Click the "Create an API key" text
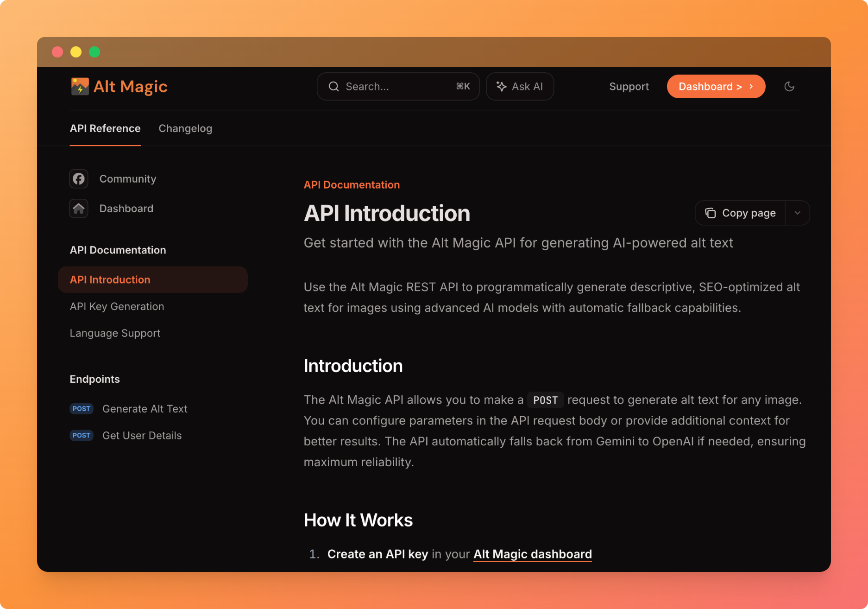This screenshot has width=868, height=609. pos(377,554)
